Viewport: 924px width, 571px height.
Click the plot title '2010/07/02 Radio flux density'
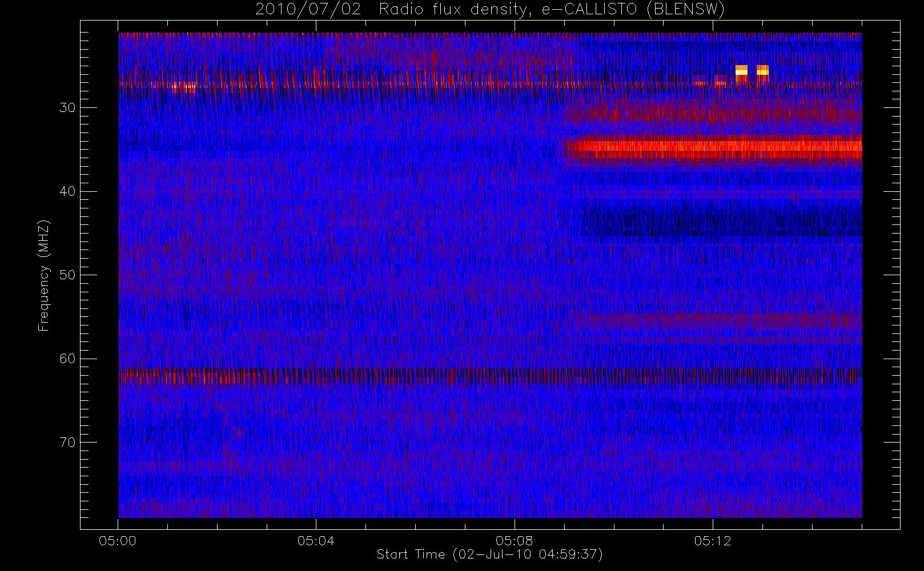click(x=489, y=10)
